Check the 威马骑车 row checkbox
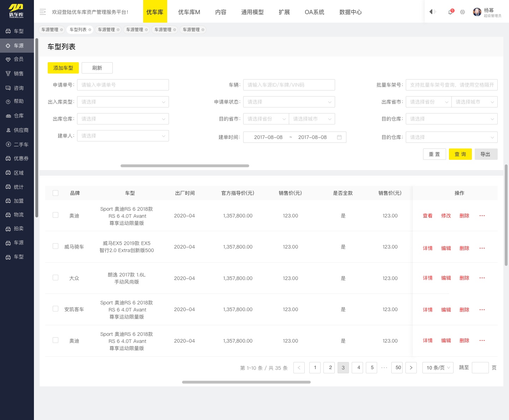Viewport: 509px width, 420px height. coord(55,246)
